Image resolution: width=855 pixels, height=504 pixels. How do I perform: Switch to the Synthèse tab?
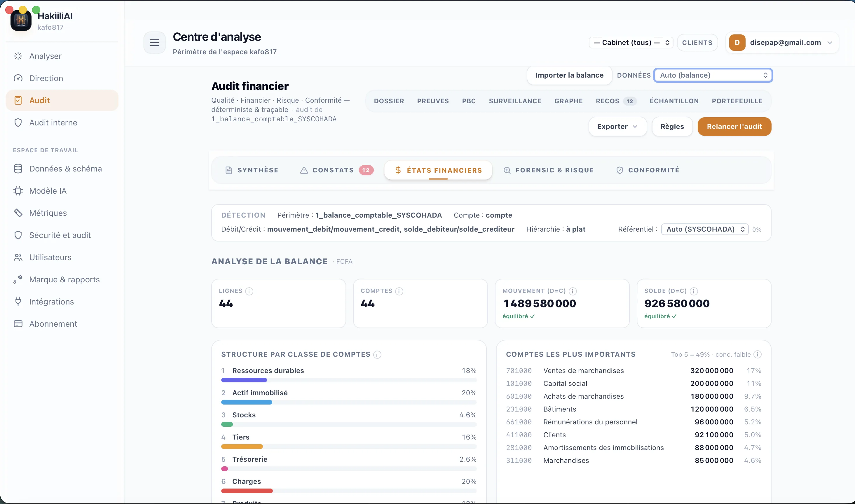[x=252, y=170]
